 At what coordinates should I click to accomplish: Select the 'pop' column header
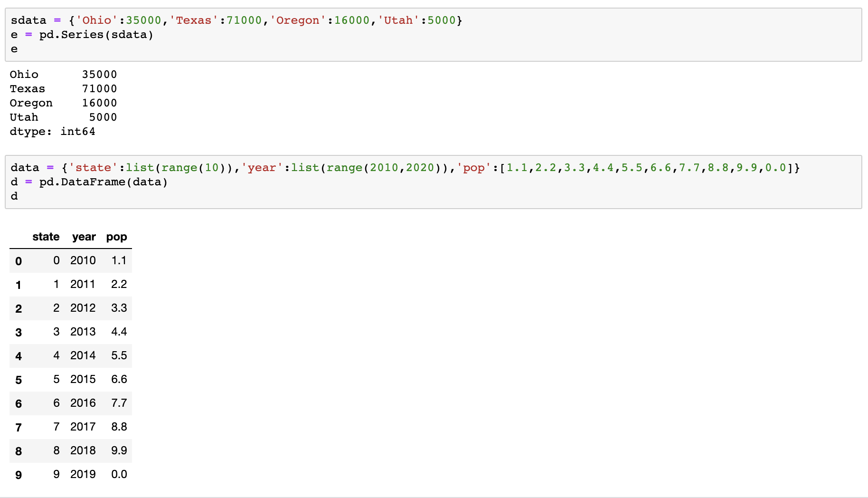pyautogui.click(x=117, y=237)
